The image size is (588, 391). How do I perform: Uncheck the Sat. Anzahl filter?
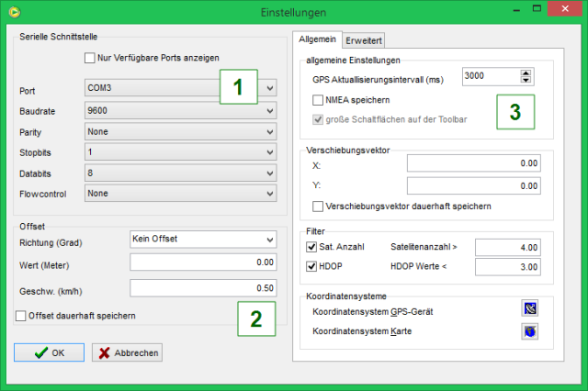point(311,246)
